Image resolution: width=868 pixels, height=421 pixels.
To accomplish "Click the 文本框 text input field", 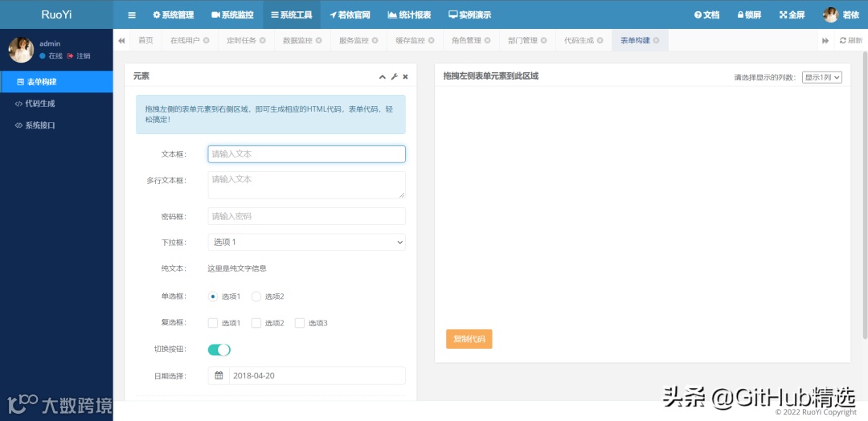I will click(x=307, y=153).
